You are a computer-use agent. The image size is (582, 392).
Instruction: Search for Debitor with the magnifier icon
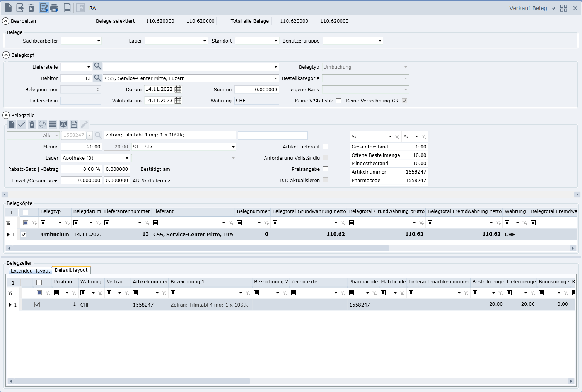(x=97, y=78)
